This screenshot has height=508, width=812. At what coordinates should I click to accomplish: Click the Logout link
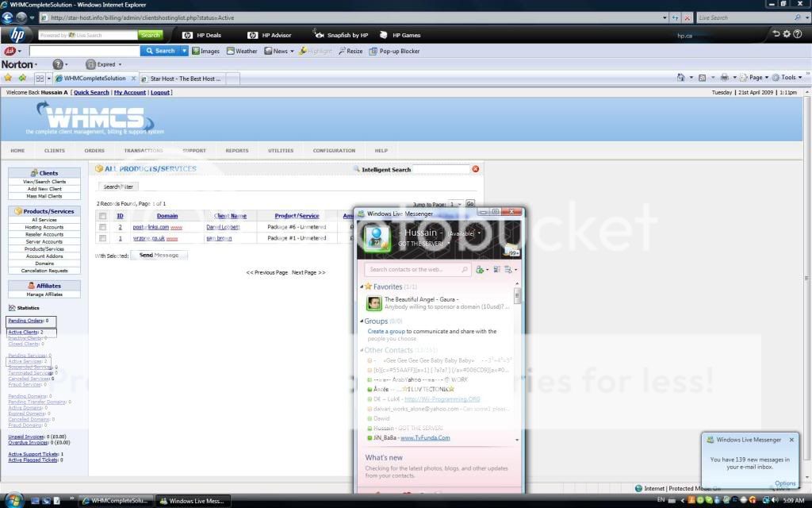(160, 93)
